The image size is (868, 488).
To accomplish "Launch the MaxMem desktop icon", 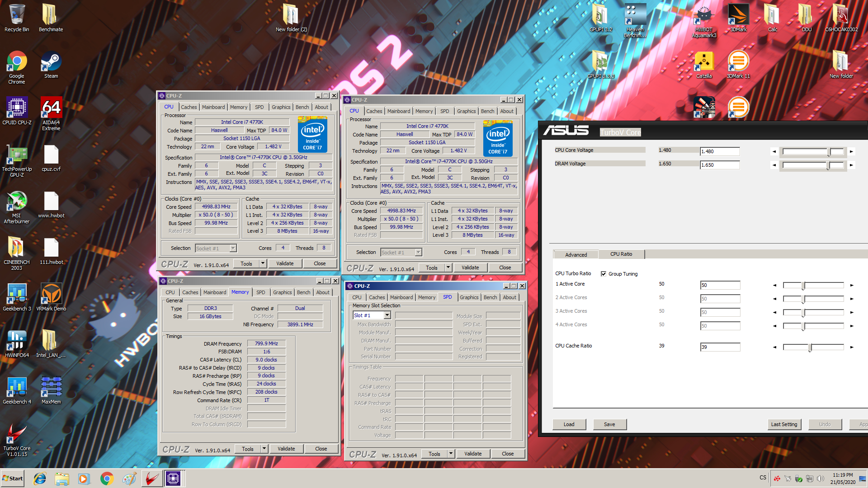I will point(51,390).
